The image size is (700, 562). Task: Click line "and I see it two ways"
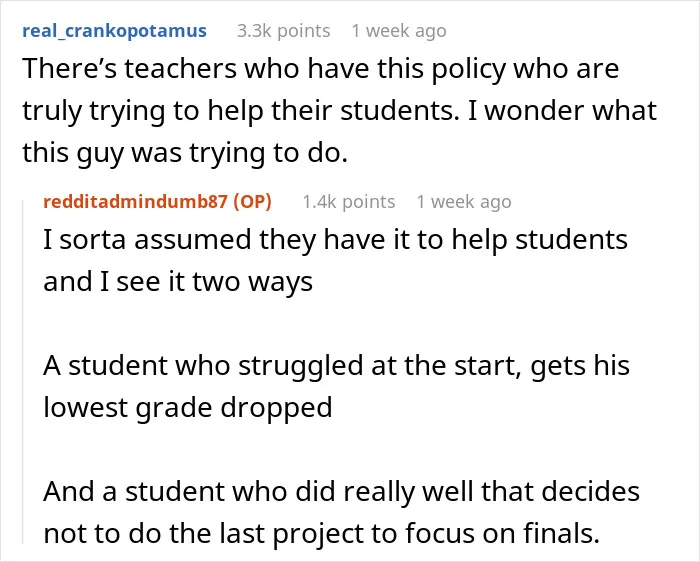(178, 282)
